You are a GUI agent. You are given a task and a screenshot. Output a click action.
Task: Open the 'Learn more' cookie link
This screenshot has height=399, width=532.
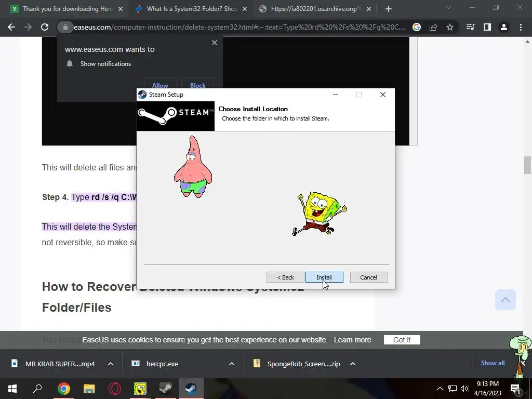[x=353, y=340]
